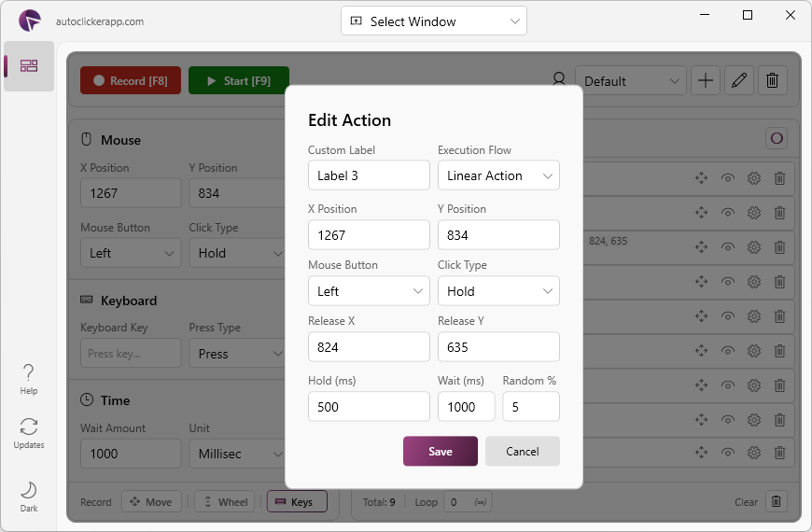Toggle Keys recording option
This screenshot has width=812, height=532.
pyautogui.click(x=297, y=501)
